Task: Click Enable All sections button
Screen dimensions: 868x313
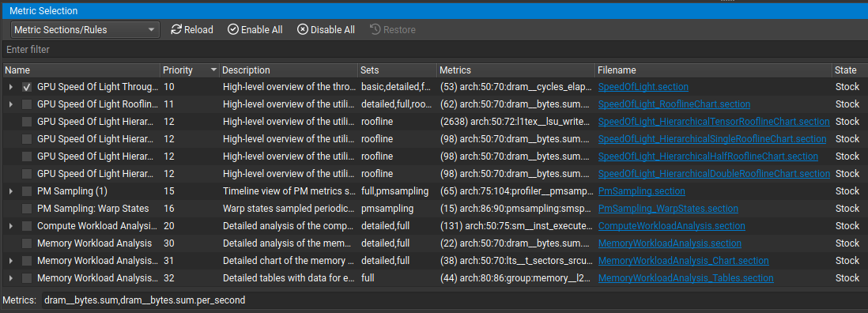Action: [x=255, y=30]
